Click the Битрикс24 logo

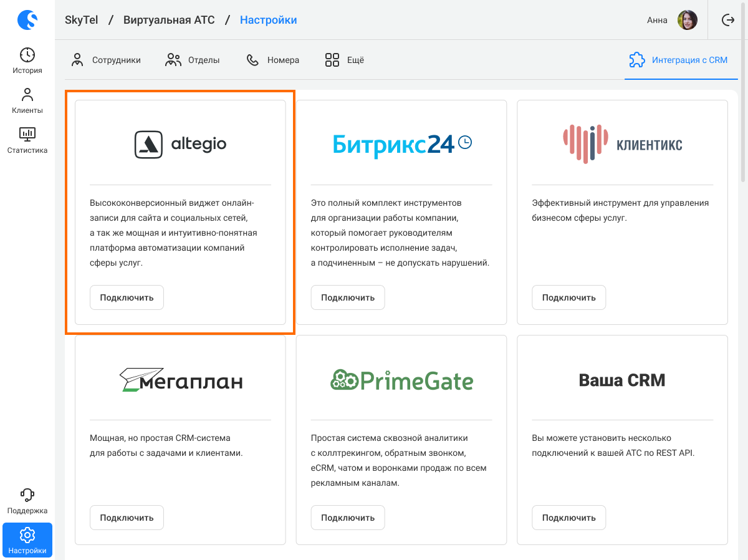point(401,145)
